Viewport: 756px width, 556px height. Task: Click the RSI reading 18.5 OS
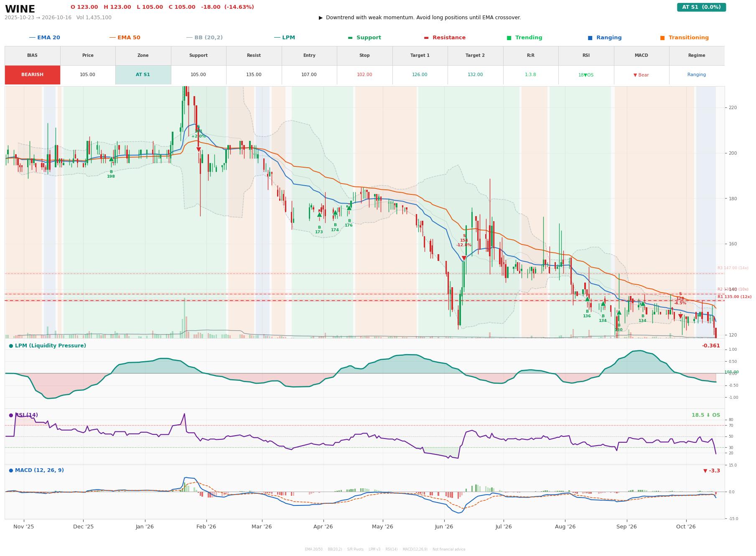pos(706,415)
